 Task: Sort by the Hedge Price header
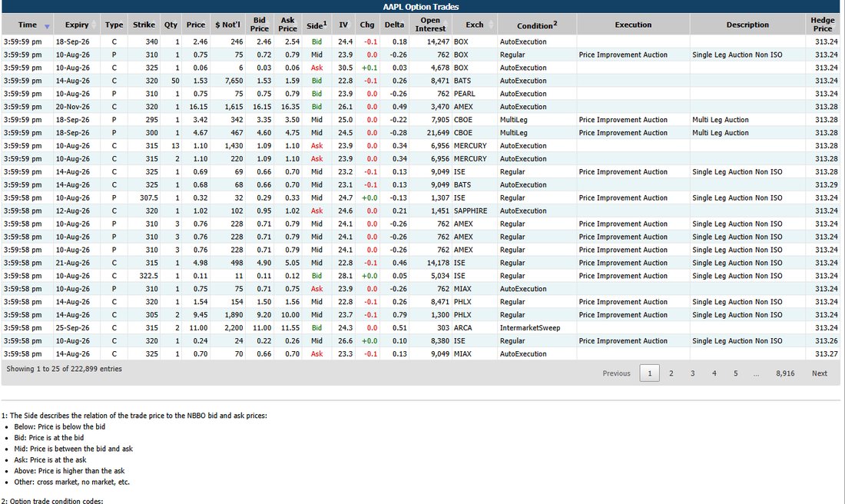823,25
